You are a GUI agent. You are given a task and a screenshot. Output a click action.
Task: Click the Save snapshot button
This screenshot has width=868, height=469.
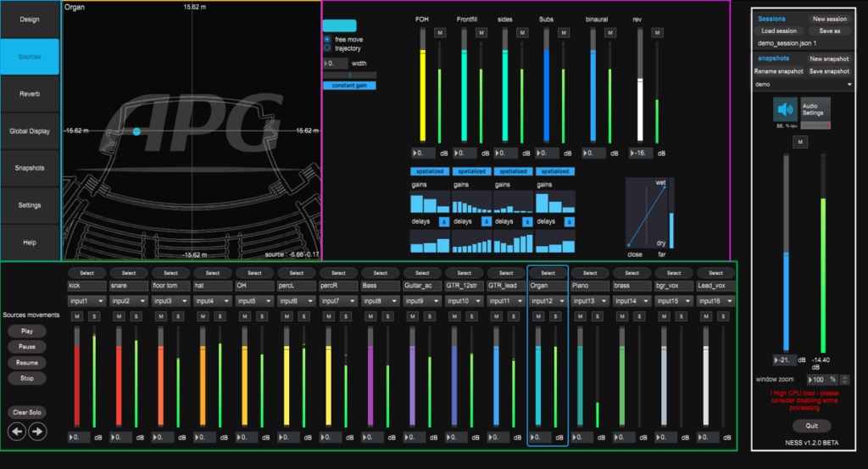pos(829,71)
